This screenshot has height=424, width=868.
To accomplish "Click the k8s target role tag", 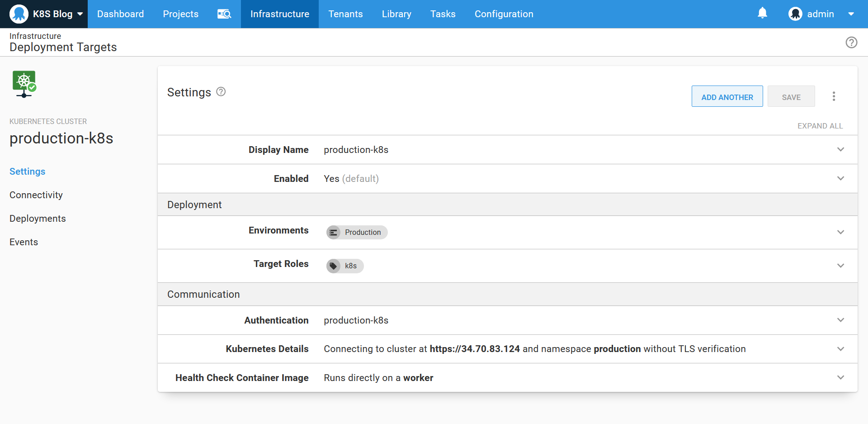I will 345,266.
